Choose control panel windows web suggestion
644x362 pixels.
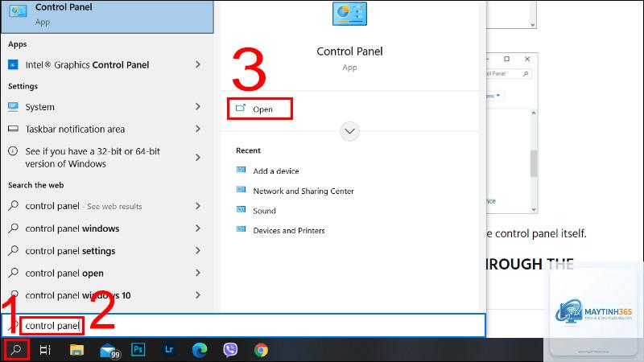(108, 228)
